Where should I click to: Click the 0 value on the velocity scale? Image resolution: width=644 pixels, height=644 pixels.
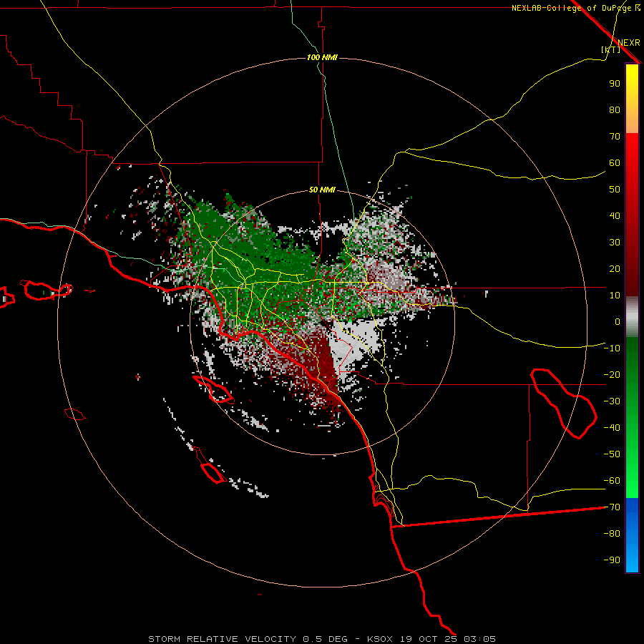[618, 321]
